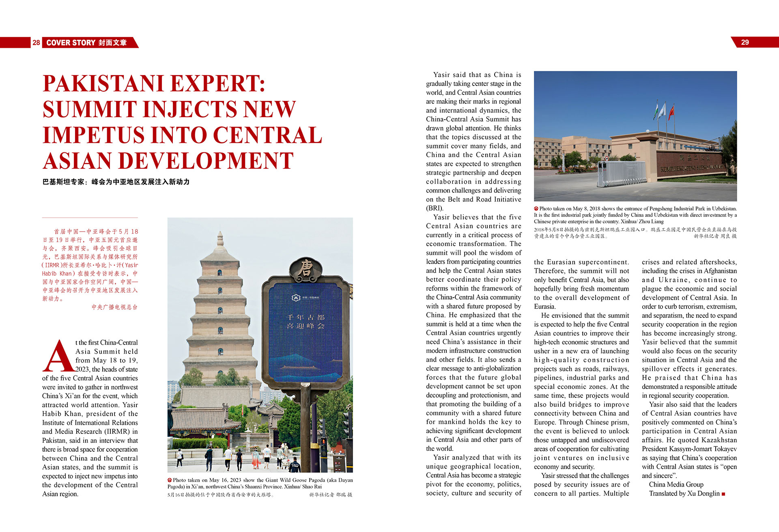This screenshot has width=779, height=532.
Task: Click the headline PAKISTANI EXPERT
Action: pyautogui.click(x=154, y=84)
